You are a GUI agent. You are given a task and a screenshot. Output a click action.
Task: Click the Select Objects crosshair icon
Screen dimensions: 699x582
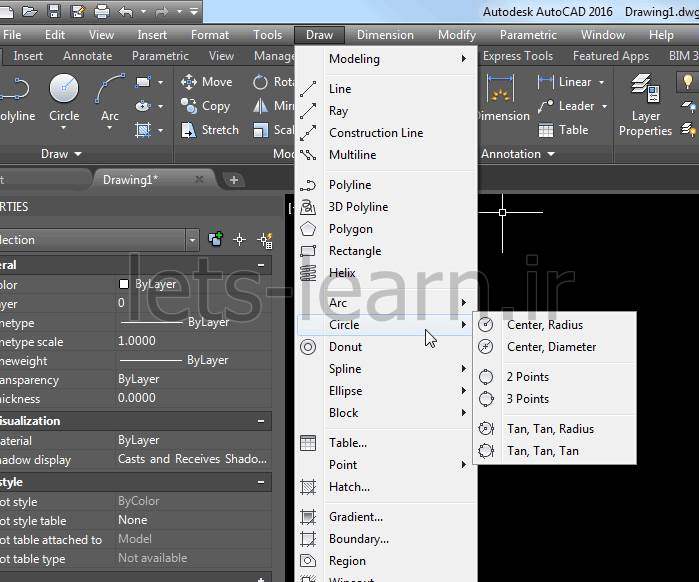[239, 240]
